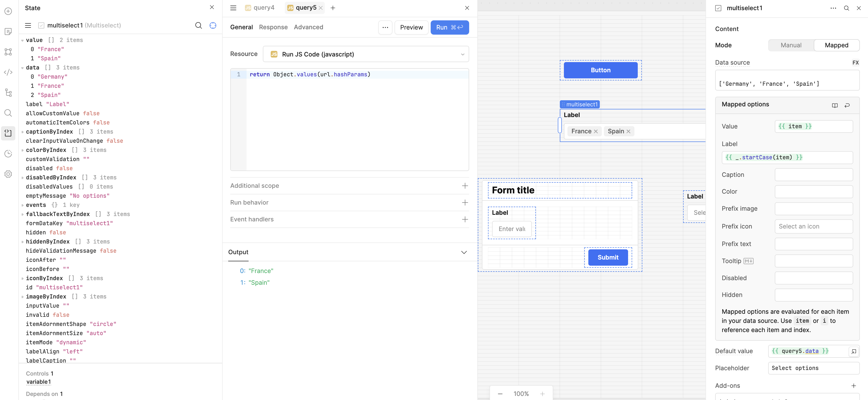Open the settings gear in left sidebar
Screen dimensions: 868x400
point(8,174)
